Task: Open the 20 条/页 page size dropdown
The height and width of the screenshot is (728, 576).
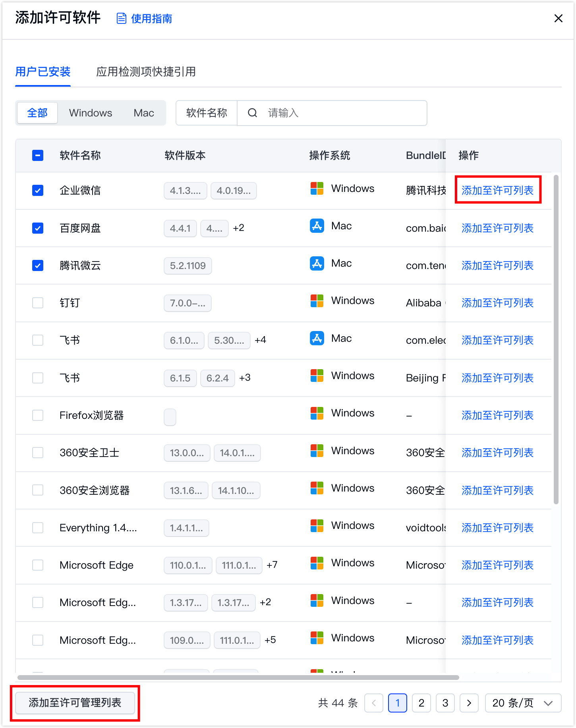Action: pos(523,703)
